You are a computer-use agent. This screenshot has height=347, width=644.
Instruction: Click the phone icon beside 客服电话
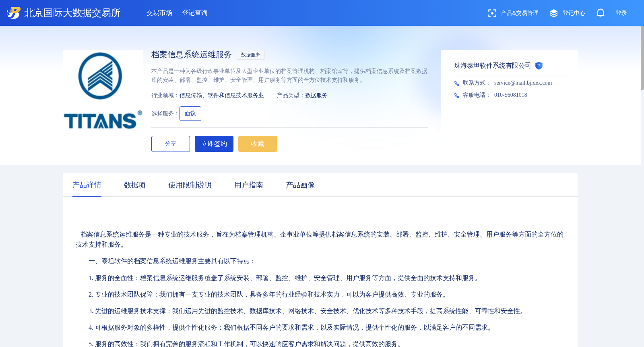(457, 96)
